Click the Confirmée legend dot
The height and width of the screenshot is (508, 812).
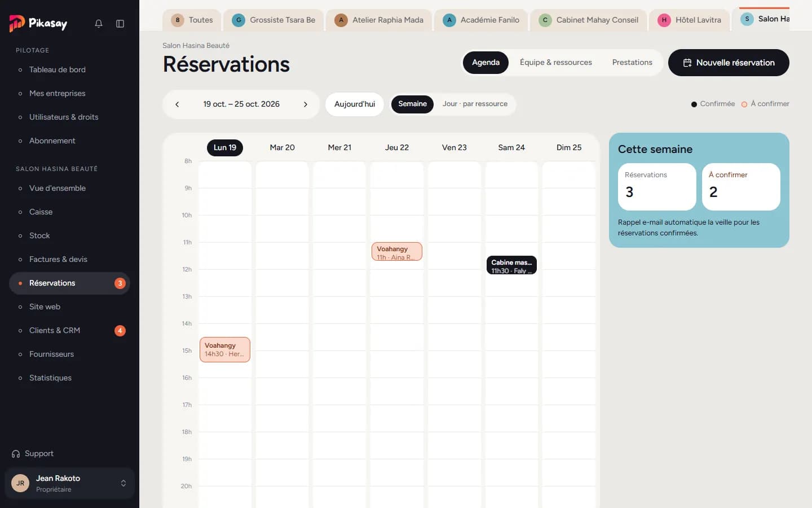click(x=694, y=104)
